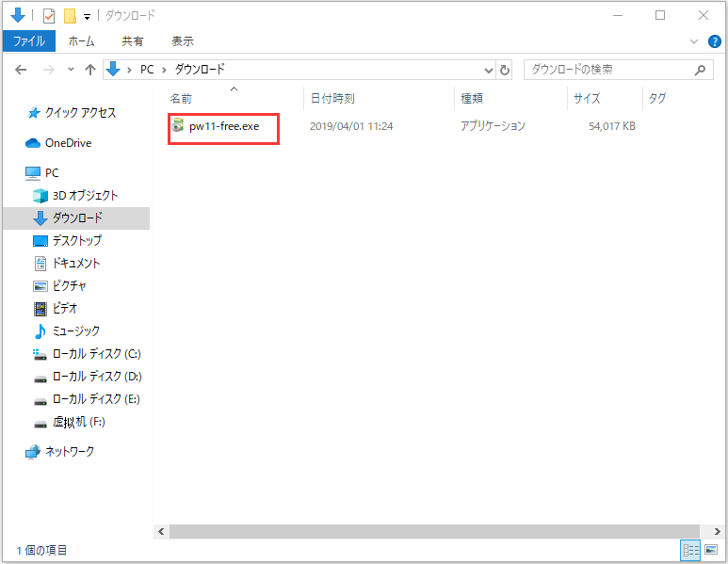Refresh the ダウンロード folder view
728x564 pixels.
pos(505,70)
